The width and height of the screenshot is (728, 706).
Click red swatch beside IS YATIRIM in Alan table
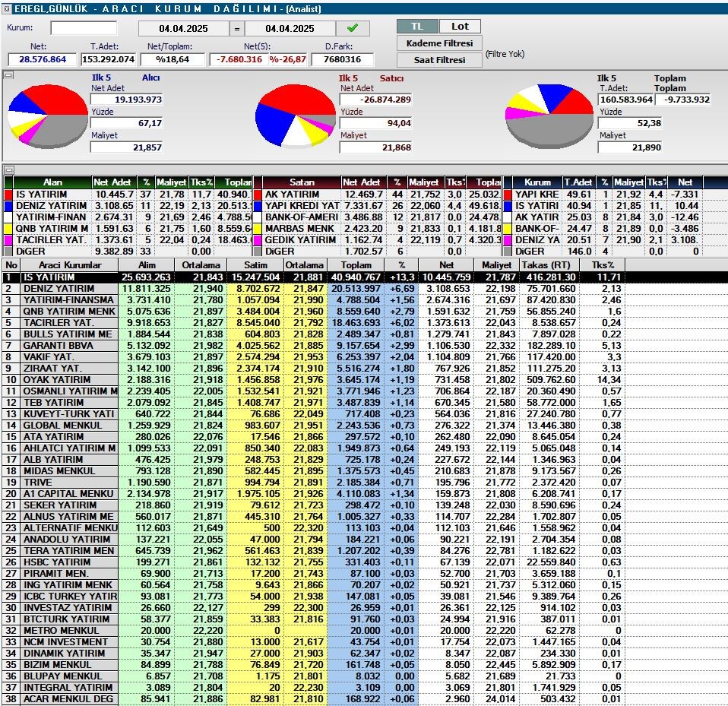[8, 195]
